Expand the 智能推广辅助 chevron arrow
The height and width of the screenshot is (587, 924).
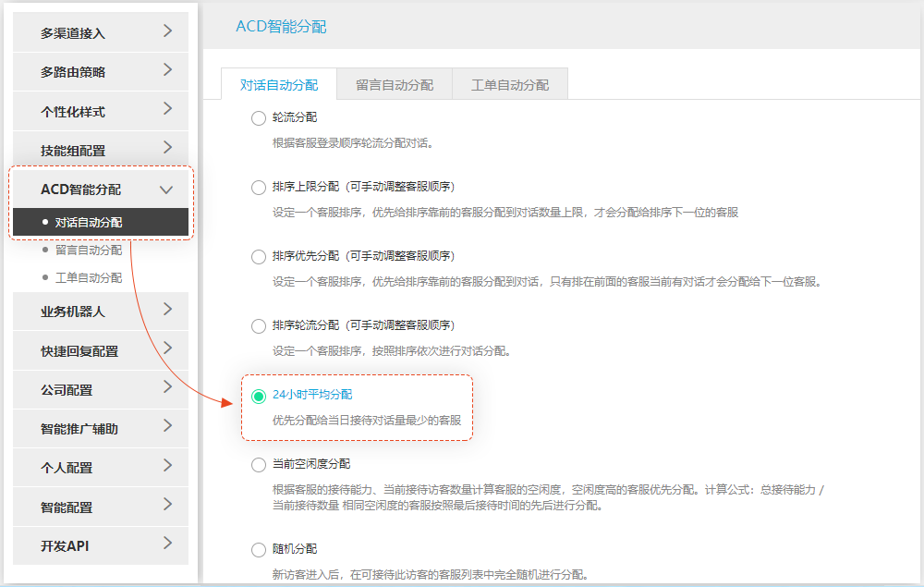click(x=167, y=425)
